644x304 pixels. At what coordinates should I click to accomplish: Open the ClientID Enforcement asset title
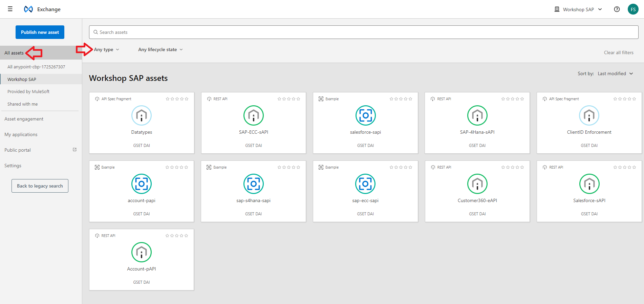click(589, 132)
